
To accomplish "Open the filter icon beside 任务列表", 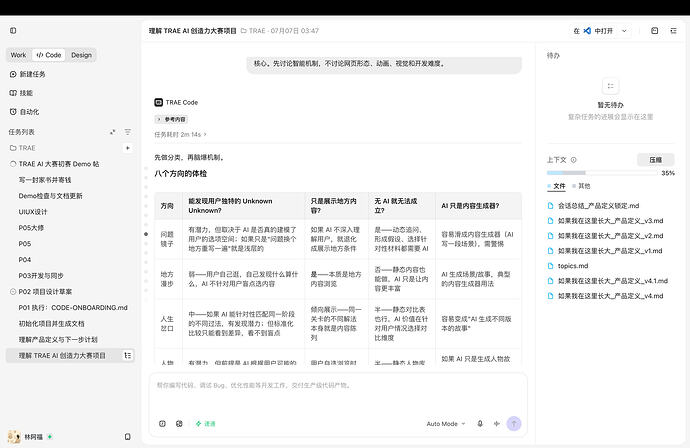I will tap(128, 132).
